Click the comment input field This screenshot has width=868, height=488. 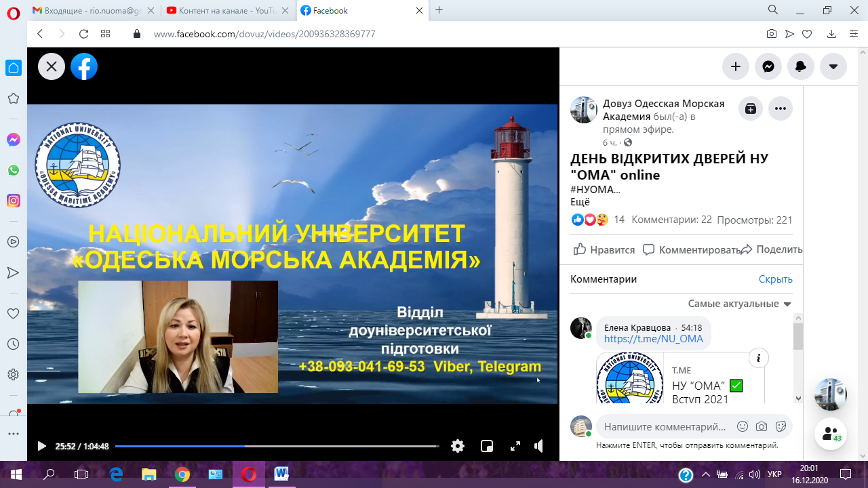pos(665,427)
